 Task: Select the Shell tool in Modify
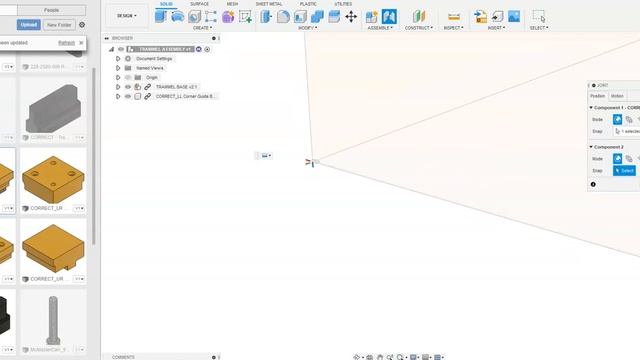click(300, 16)
